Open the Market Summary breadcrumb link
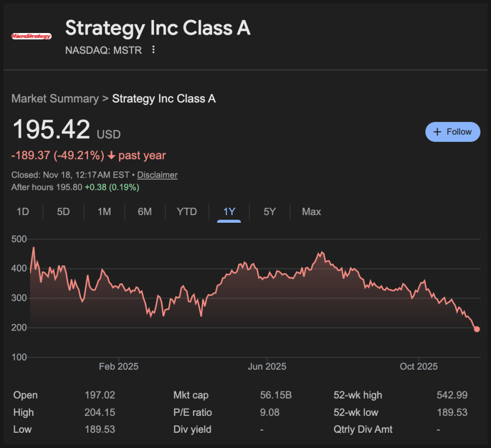Viewport: 491px width, 448px height. 55,99
